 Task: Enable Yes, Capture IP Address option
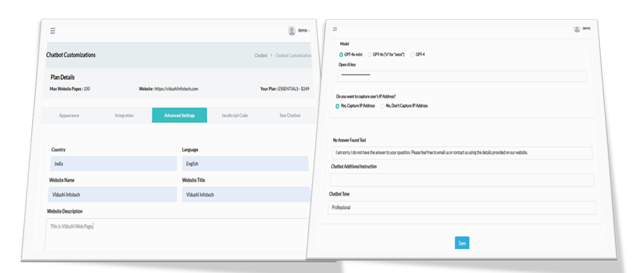[338, 106]
